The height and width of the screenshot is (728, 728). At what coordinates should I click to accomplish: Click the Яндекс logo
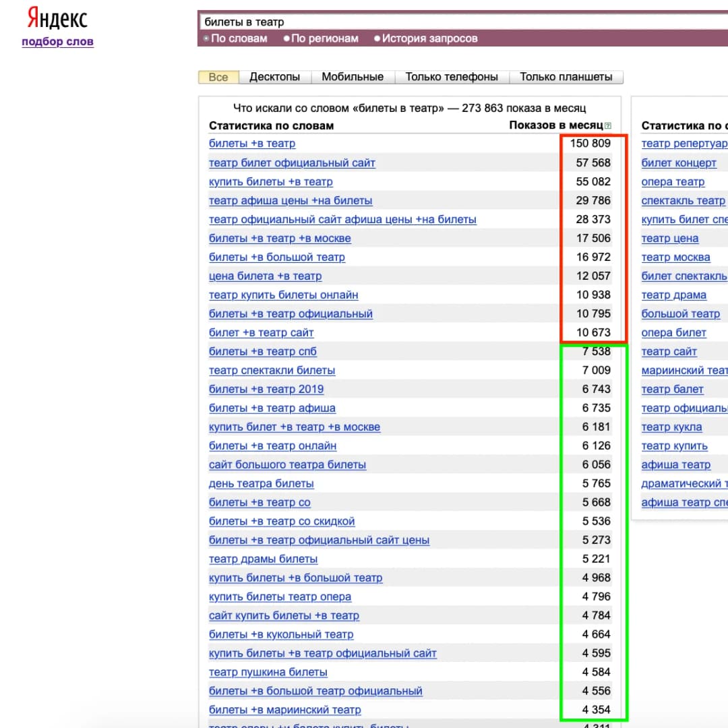(57, 18)
